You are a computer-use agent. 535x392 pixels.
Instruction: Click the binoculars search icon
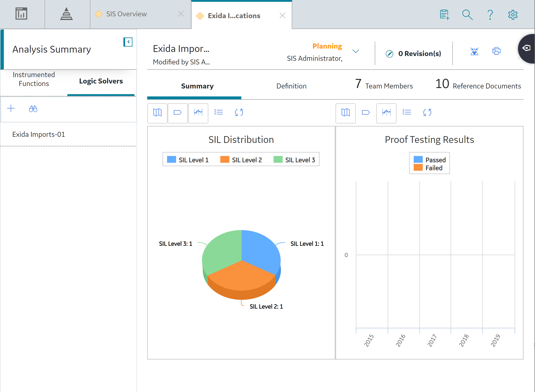[33, 109]
